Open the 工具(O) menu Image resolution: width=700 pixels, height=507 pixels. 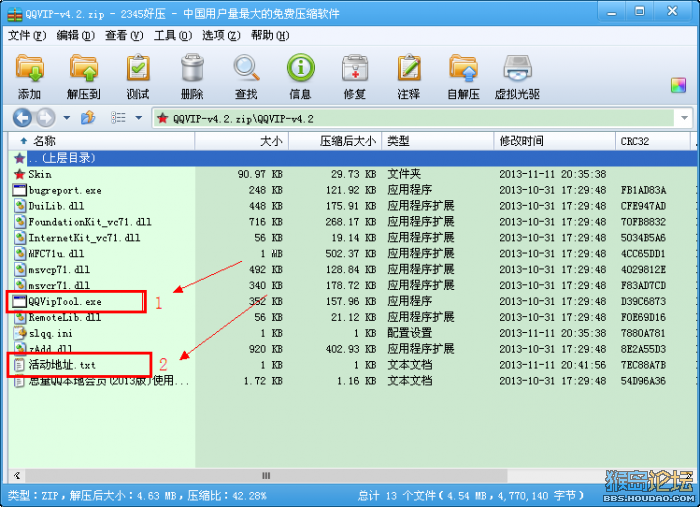tap(173, 35)
